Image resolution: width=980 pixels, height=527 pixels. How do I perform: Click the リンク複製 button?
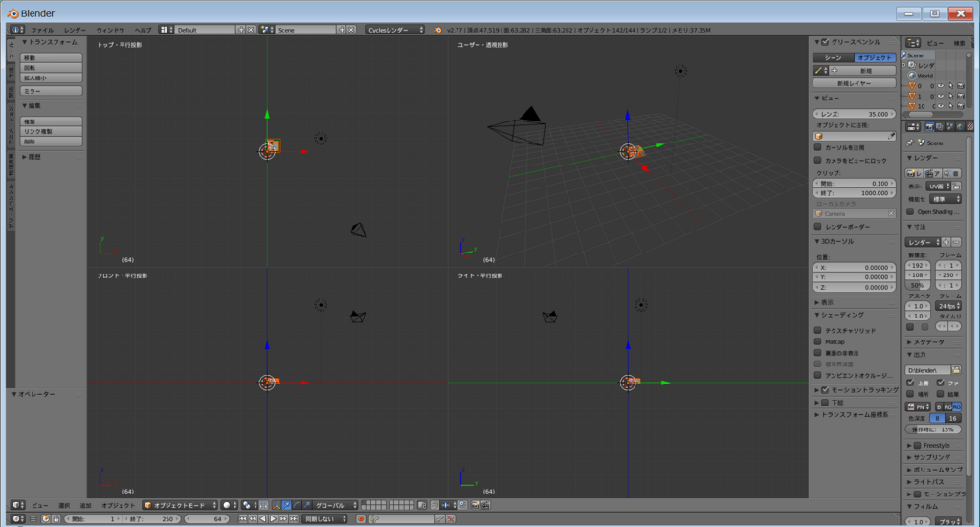(x=52, y=132)
